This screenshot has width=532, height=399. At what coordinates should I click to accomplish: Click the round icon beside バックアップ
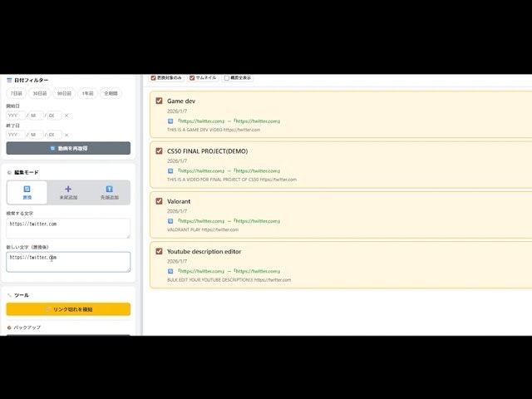[x=9, y=328]
